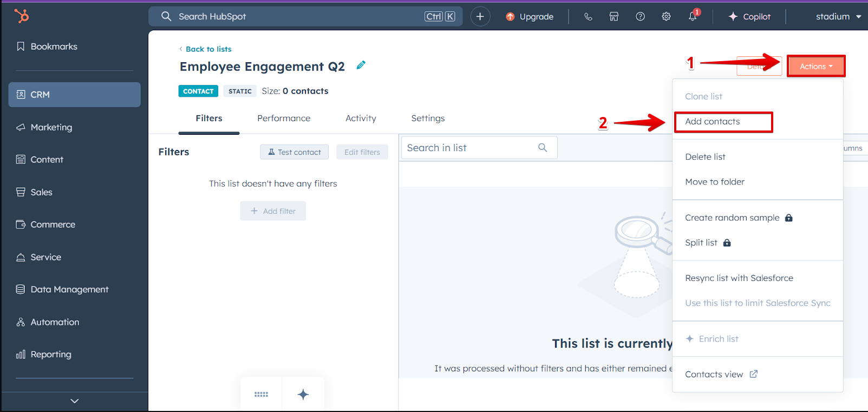Select Create random sample option
Viewport: 868px width, 412px height.
point(739,218)
